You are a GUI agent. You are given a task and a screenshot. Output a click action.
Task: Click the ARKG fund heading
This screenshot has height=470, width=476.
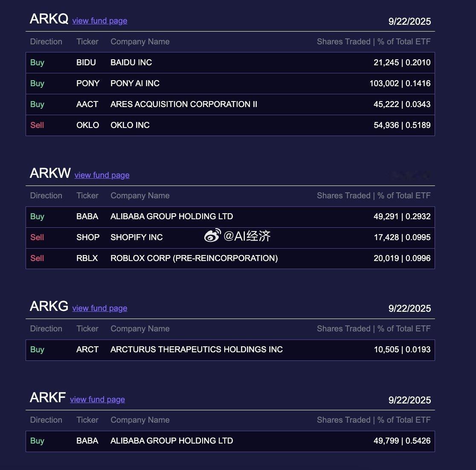[49, 306]
